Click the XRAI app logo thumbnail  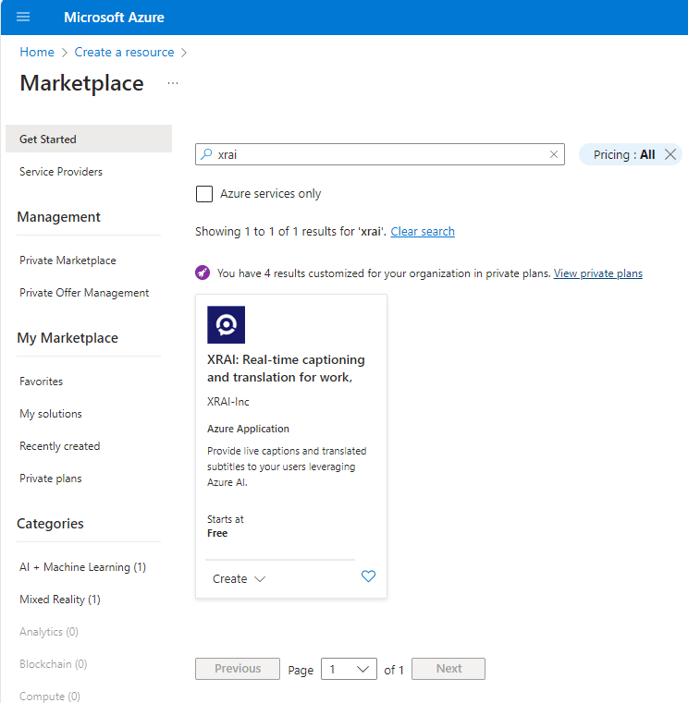point(226,325)
